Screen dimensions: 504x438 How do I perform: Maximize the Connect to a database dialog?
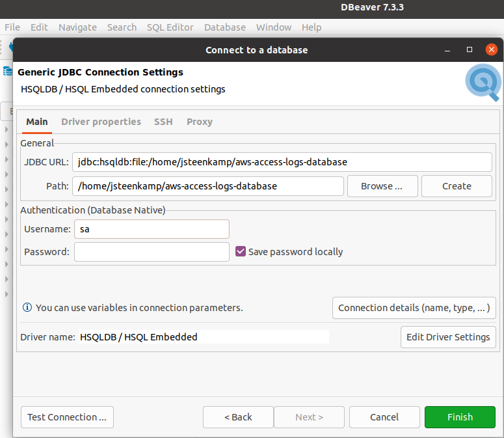coord(470,49)
